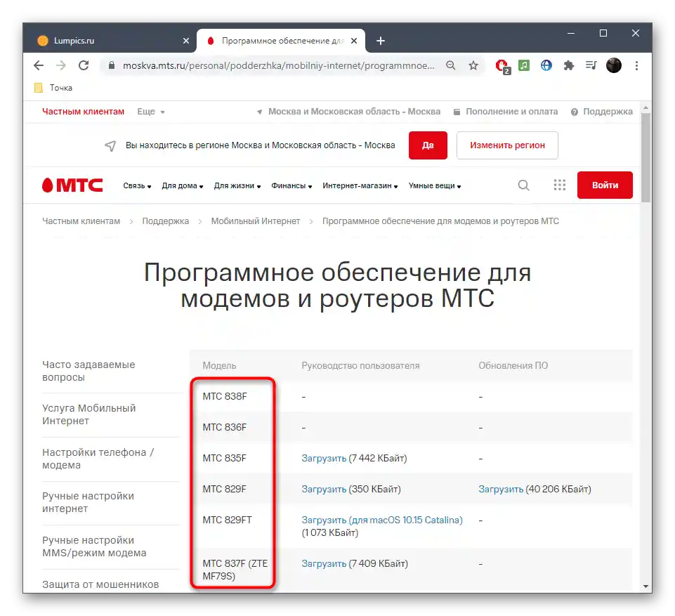
Task: Open the nine-dot services grid icon
Action: pos(559,185)
